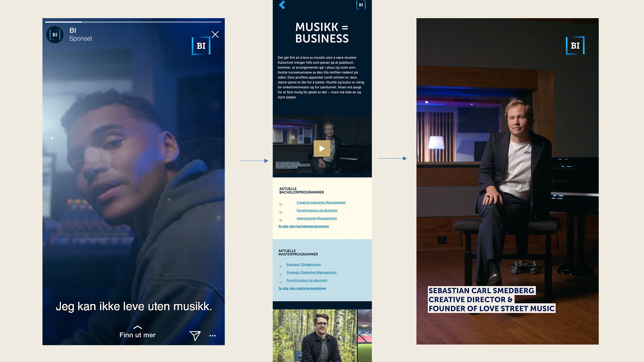The height and width of the screenshot is (362, 644).
Task: Open bachelor Forretningsjus og økonomi link
Action: [317, 210]
